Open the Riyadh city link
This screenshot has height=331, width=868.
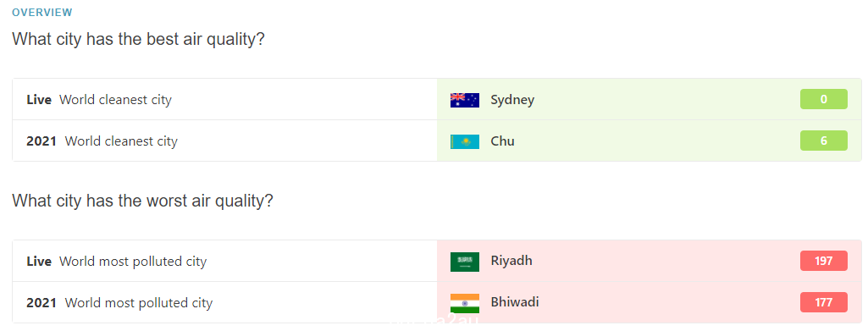coord(511,261)
